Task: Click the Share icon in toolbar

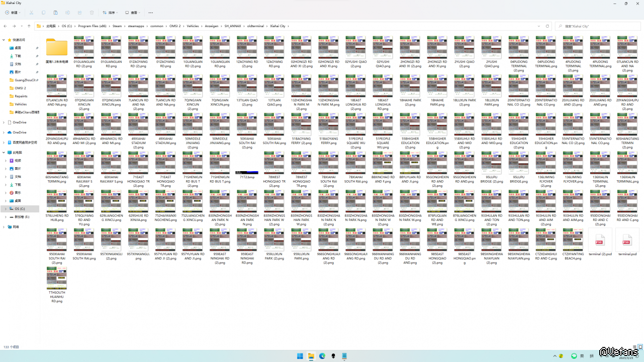Action: [x=79, y=13]
